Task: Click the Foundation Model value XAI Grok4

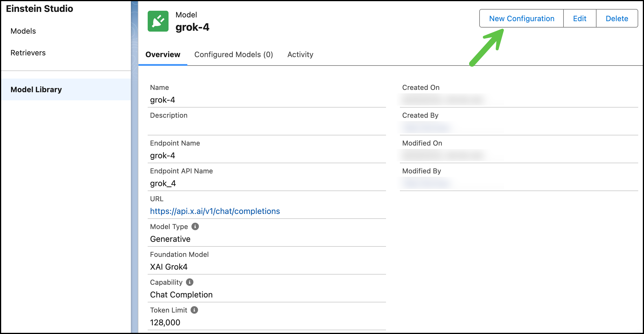Action: [169, 267]
